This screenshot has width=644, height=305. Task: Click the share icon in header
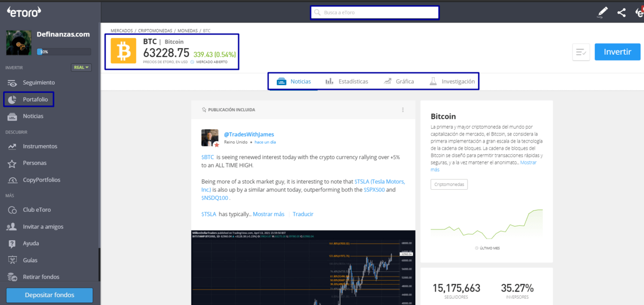(x=621, y=12)
